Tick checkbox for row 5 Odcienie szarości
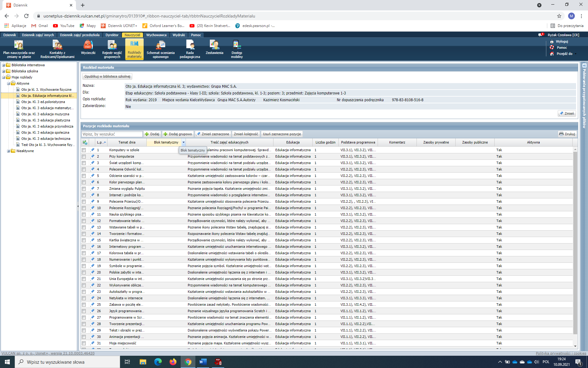This screenshot has width=588, height=368. pyautogui.click(x=84, y=176)
